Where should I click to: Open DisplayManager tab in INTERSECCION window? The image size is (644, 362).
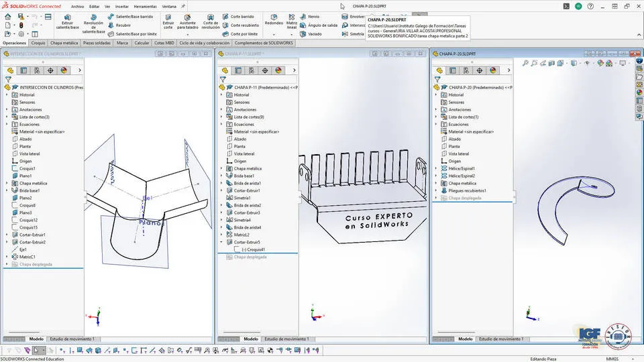[x=64, y=70]
